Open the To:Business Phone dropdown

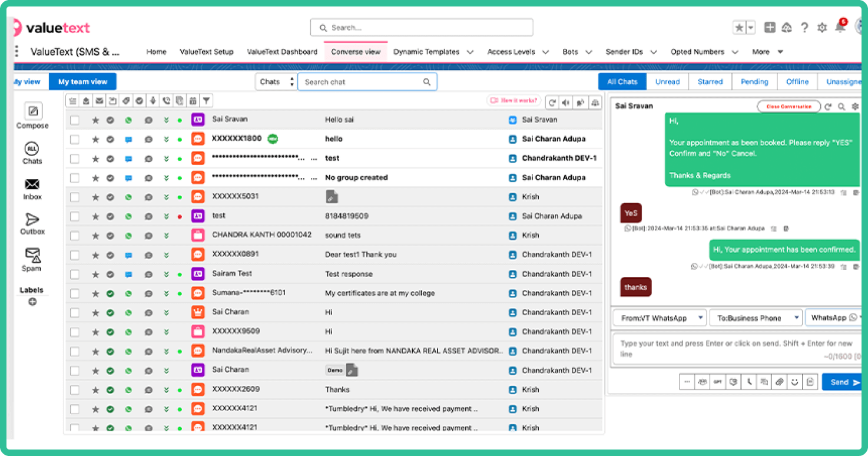point(756,318)
